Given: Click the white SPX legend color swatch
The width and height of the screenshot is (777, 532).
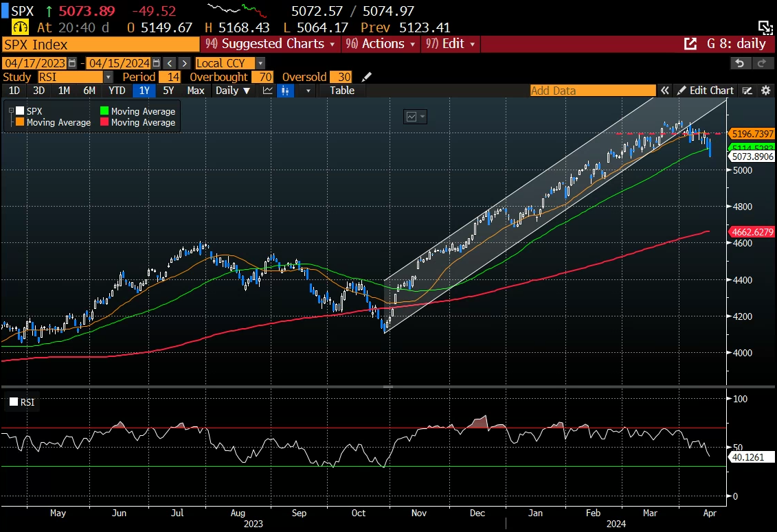Looking at the screenshot, I should point(20,111).
